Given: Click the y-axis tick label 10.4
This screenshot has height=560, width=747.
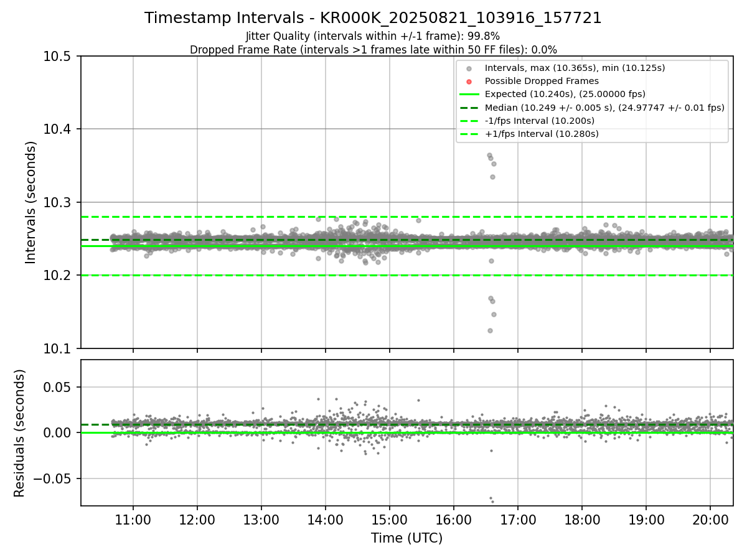Looking at the screenshot, I should pyautogui.click(x=59, y=129).
